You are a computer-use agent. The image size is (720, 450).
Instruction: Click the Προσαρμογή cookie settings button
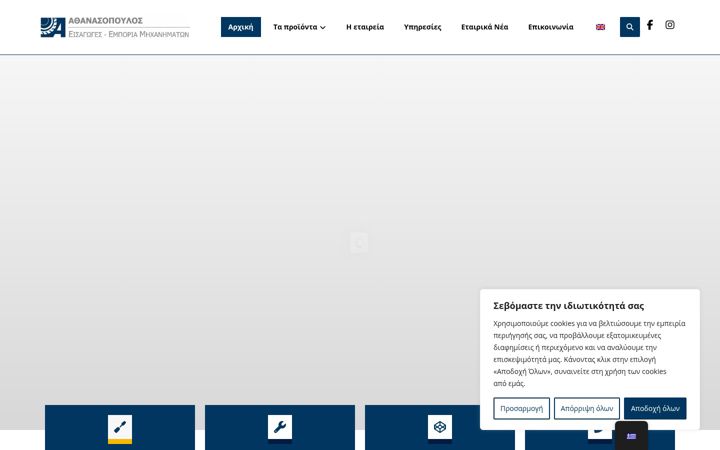[521, 408]
